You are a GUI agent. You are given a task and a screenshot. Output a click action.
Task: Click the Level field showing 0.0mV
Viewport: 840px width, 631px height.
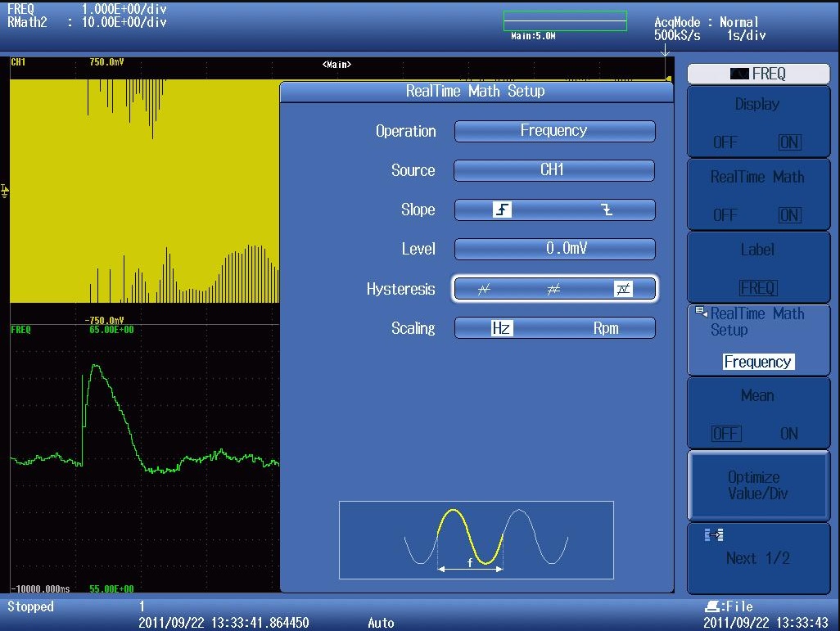[554, 250]
